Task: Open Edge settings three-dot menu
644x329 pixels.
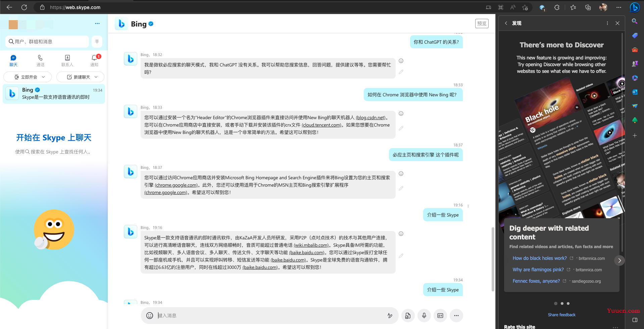Action: [619, 7]
